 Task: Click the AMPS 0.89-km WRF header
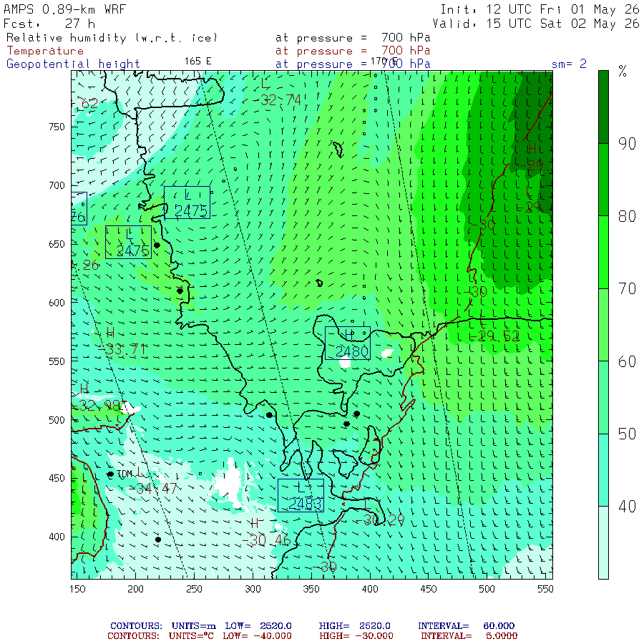[64, 9]
